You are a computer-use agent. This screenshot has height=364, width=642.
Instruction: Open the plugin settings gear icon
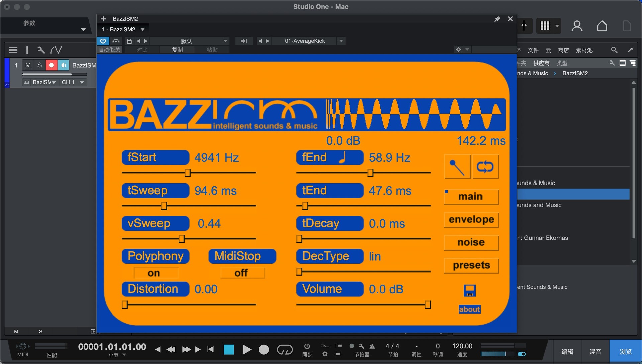[x=458, y=49]
